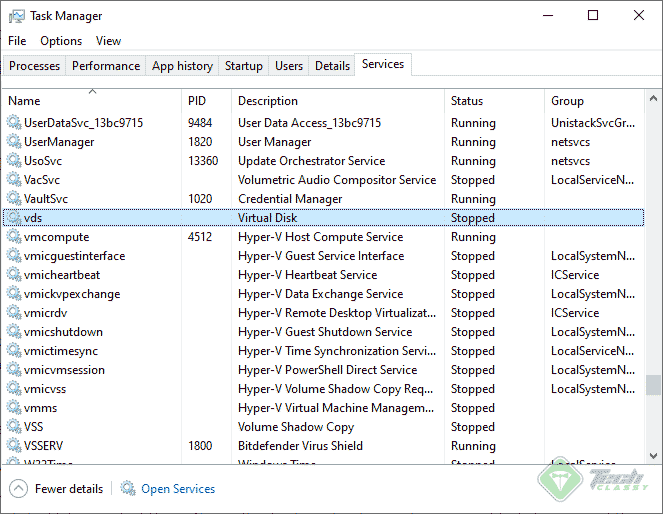Switch to the Users tab
Viewport: 663px width, 514px height.
pyautogui.click(x=289, y=66)
